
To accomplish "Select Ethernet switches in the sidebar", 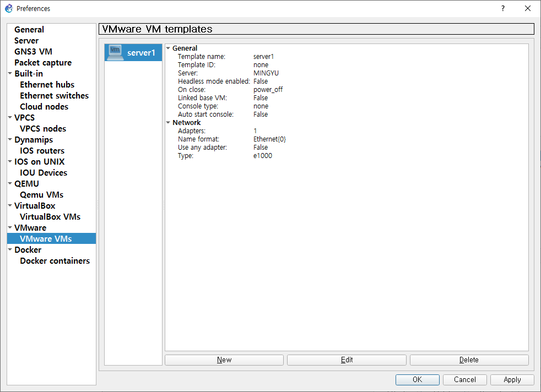I will (x=54, y=96).
